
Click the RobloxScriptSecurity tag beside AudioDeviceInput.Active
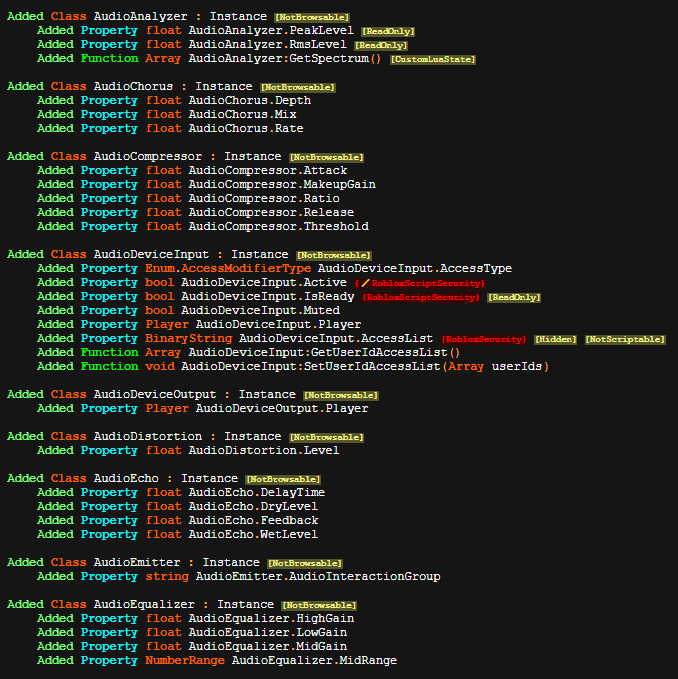tap(419, 283)
